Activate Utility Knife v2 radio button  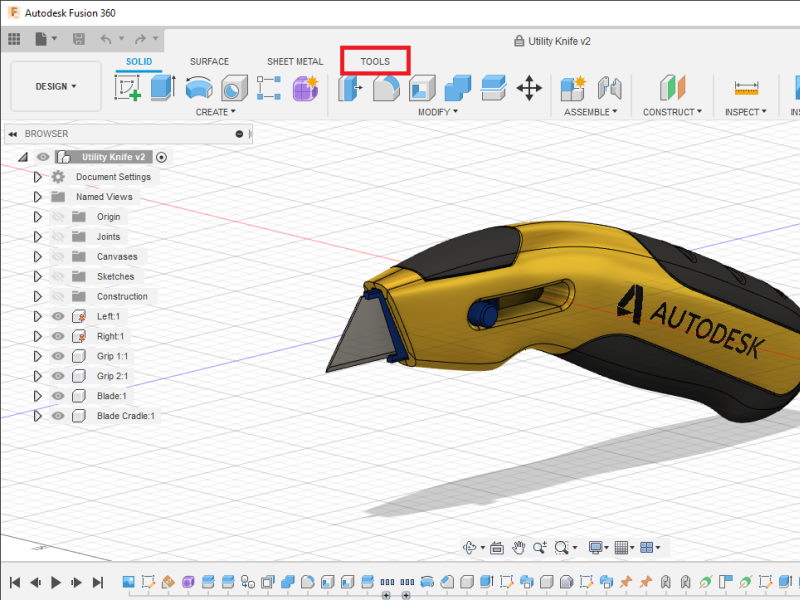[x=161, y=157]
